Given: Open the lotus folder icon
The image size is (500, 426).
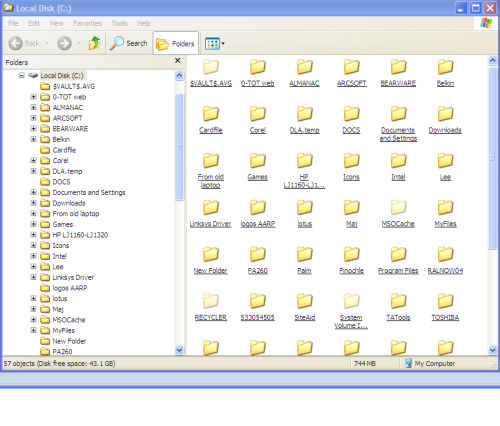Looking at the screenshot, I should click(x=304, y=207).
